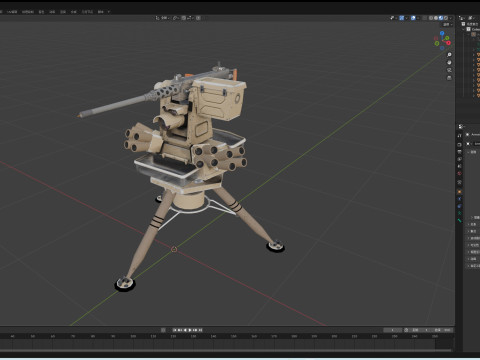Open the Output properties tab
This screenshot has height=360, width=480.
tap(460, 152)
